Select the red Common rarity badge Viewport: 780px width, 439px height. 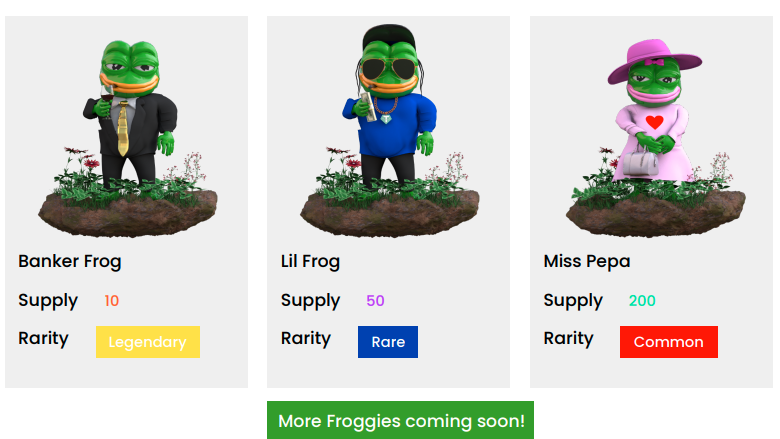click(669, 342)
